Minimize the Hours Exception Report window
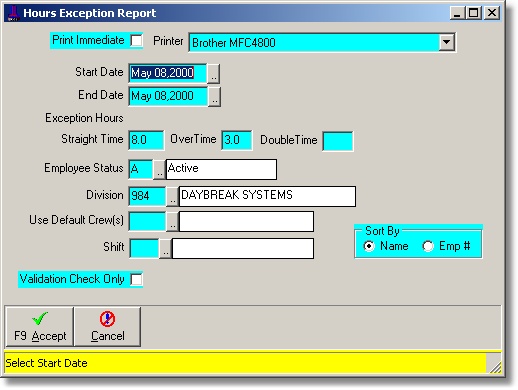 pos(457,13)
